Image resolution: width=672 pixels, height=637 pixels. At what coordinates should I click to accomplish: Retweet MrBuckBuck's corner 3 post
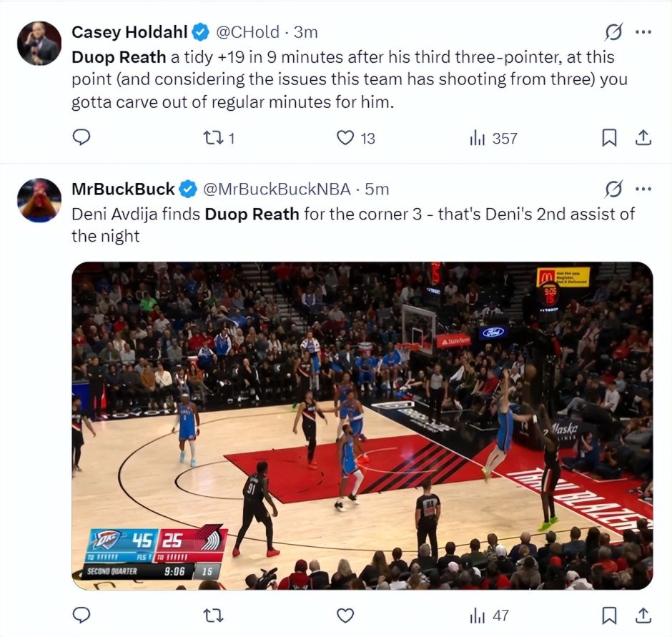point(213,616)
